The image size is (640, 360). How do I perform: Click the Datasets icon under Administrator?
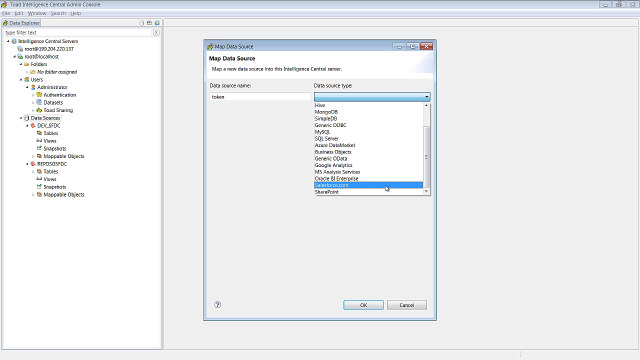click(x=39, y=102)
